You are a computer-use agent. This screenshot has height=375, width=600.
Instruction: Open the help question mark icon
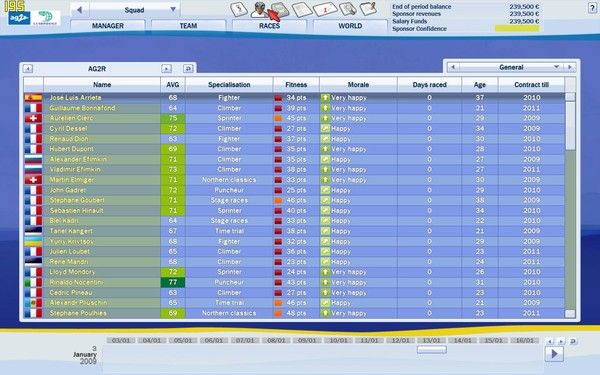click(592, 8)
